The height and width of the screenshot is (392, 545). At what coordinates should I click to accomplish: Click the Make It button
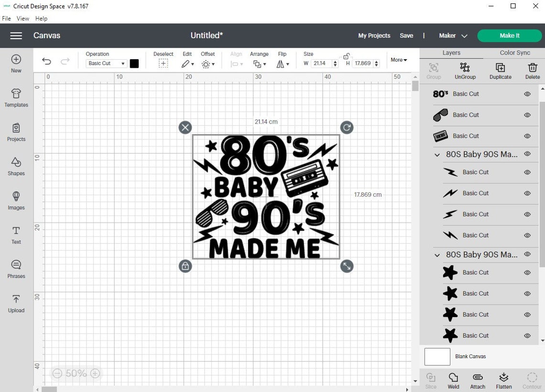(x=509, y=35)
